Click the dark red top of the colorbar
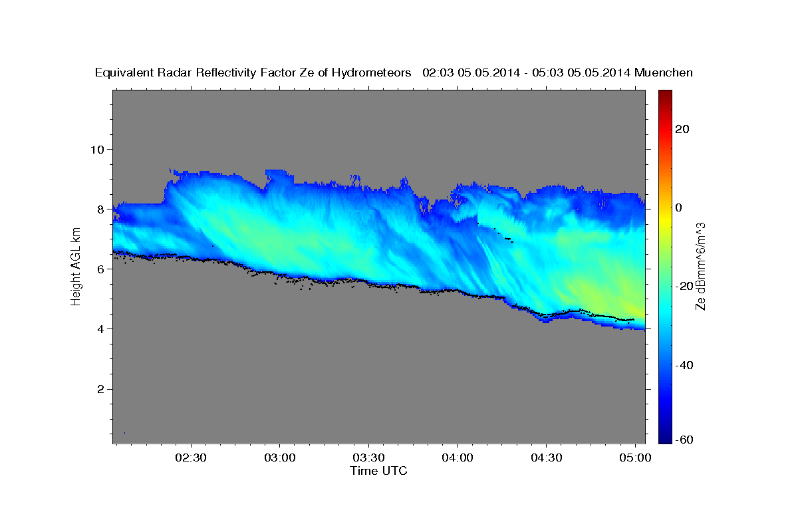This screenshot has width=798, height=532. [664, 95]
